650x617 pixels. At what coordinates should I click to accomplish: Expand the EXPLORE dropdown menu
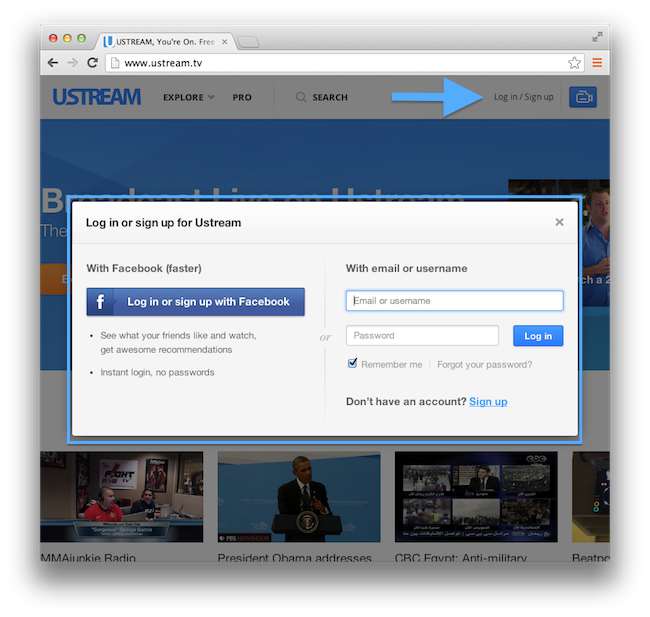point(189,97)
